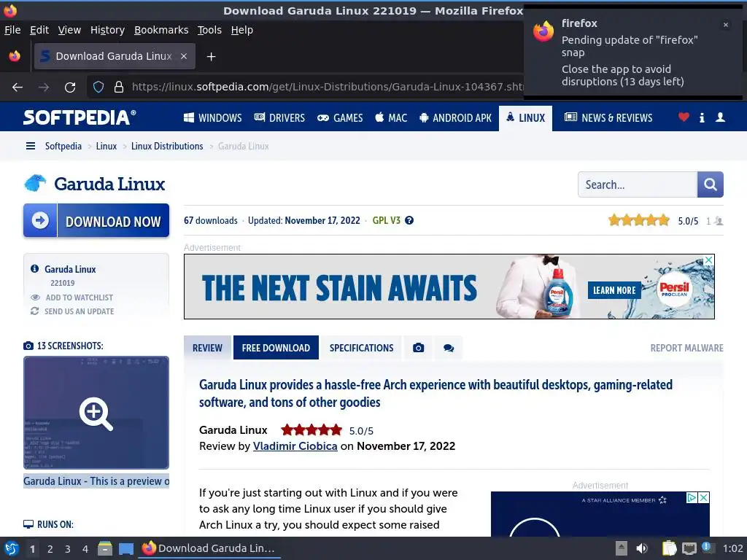Close the Persil ad with X icon
The image size is (747, 560).
coord(709,260)
